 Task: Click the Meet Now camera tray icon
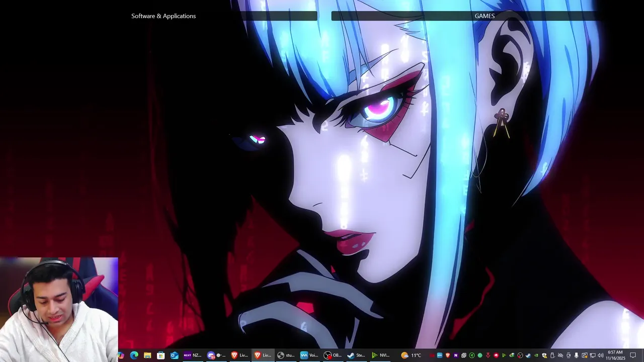pos(569,355)
